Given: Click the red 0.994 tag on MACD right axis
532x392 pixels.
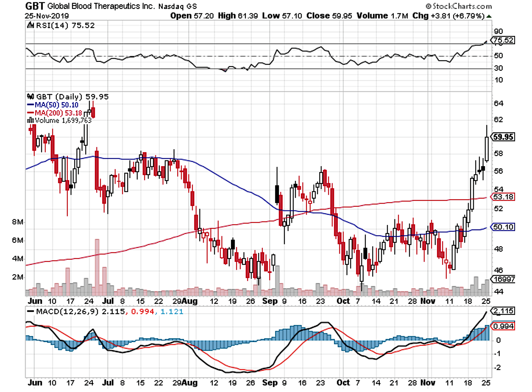Looking at the screenshot, I should pyautogui.click(x=504, y=326).
